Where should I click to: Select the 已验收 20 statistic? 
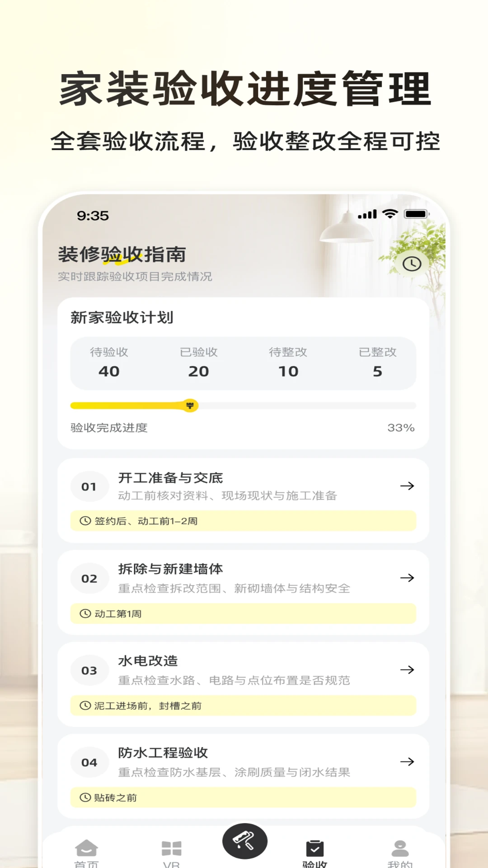point(199,363)
